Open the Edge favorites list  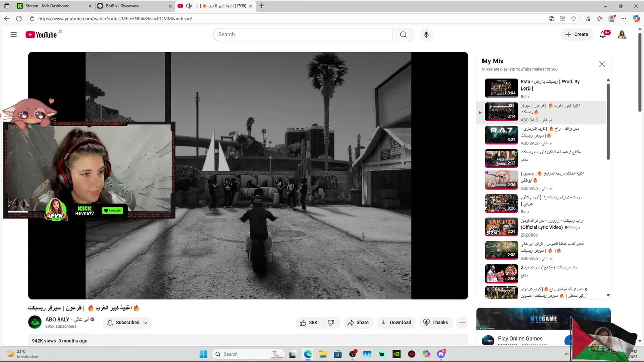[x=600, y=19]
